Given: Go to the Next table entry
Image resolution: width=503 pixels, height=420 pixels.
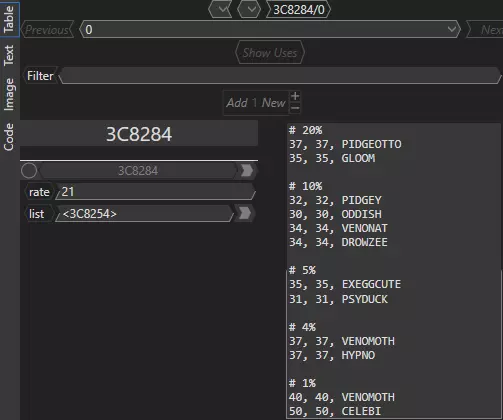Looking at the screenshot, I should [485, 30].
